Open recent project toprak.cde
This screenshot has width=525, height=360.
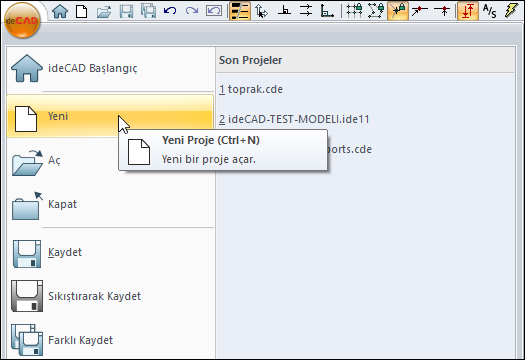251,89
